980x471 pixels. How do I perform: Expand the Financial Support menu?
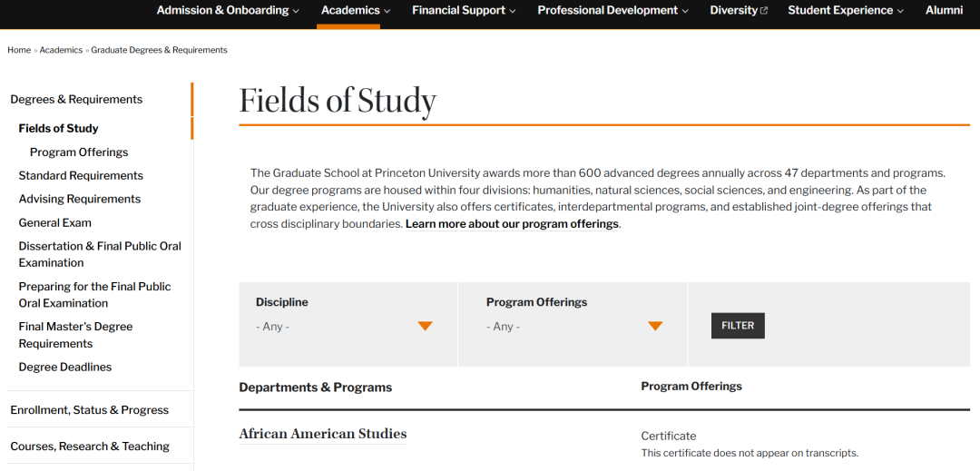(465, 11)
